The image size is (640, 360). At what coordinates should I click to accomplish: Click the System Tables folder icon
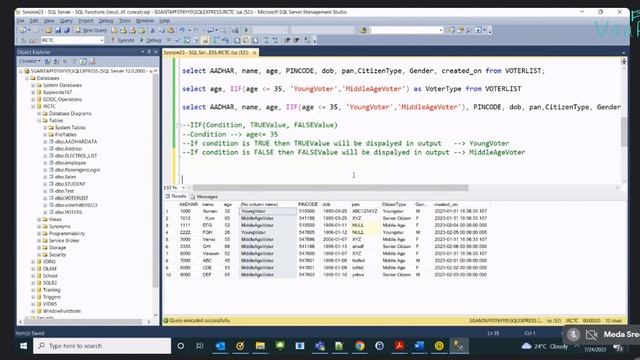point(51,127)
